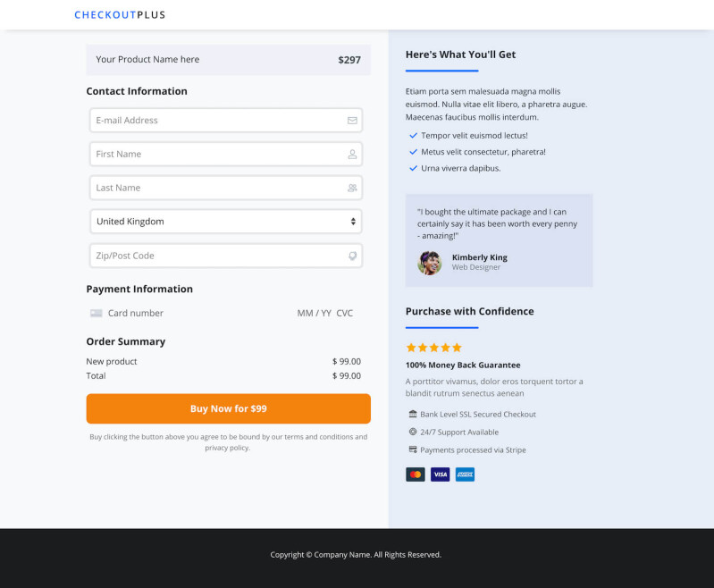
Task: Open the CHECKOUTPLUS logo link
Action: point(120,15)
